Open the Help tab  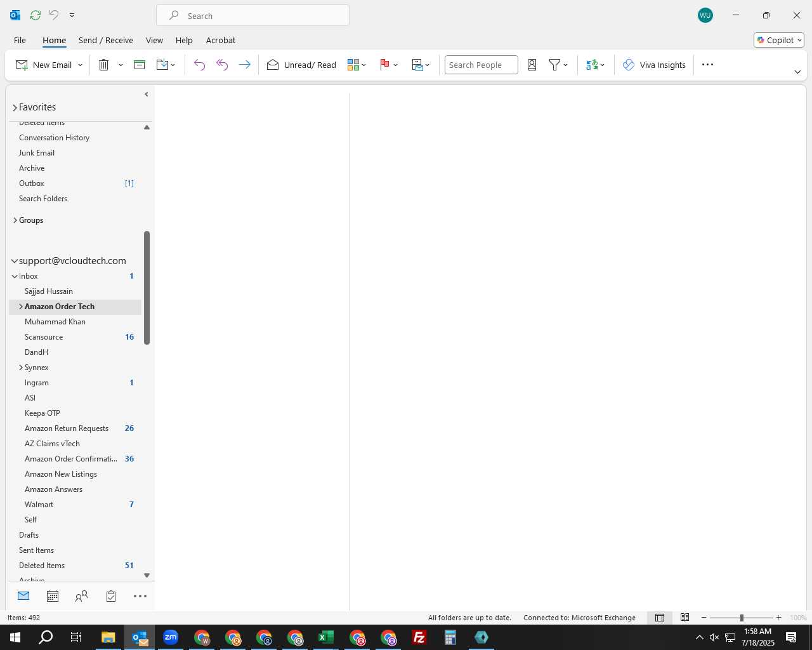[x=184, y=40]
